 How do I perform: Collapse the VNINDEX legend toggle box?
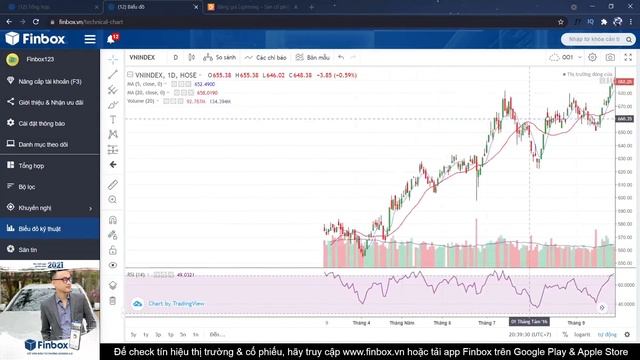coord(130,74)
